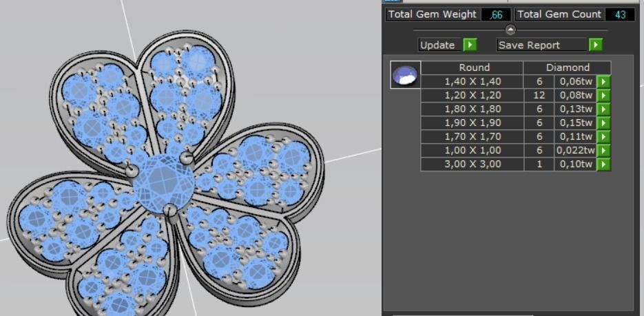Select the 1,20 X 1,20 size cell
This screenshot has width=644, height=316.
pos(472,96)
